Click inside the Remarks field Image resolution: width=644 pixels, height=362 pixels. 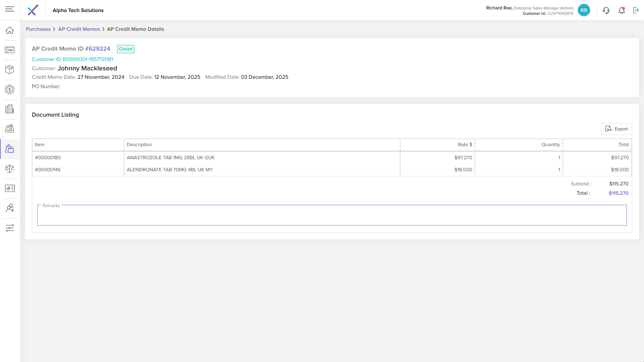pos(331,216)
